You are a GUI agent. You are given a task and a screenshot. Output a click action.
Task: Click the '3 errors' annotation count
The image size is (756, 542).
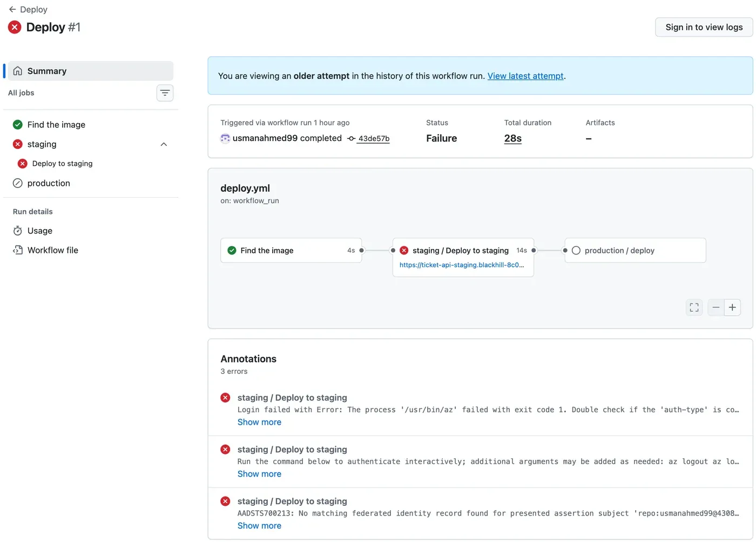tap(234, 371)
